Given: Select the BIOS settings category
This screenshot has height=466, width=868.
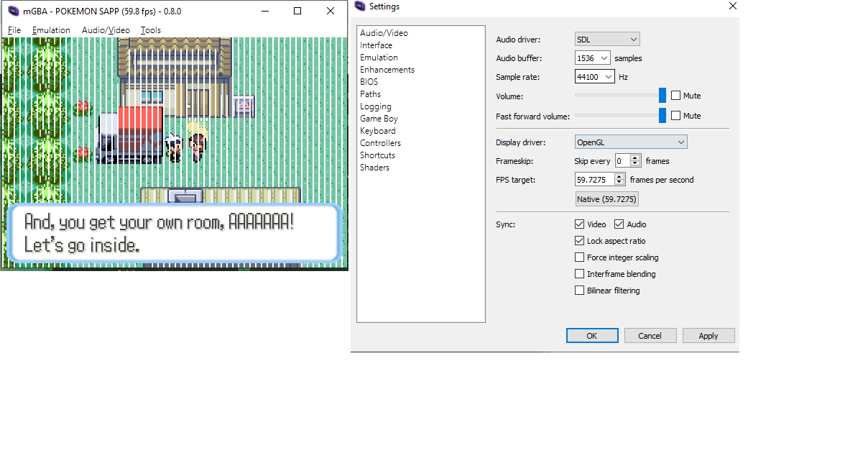Looking at the screenshot, I should click(369, 81).
